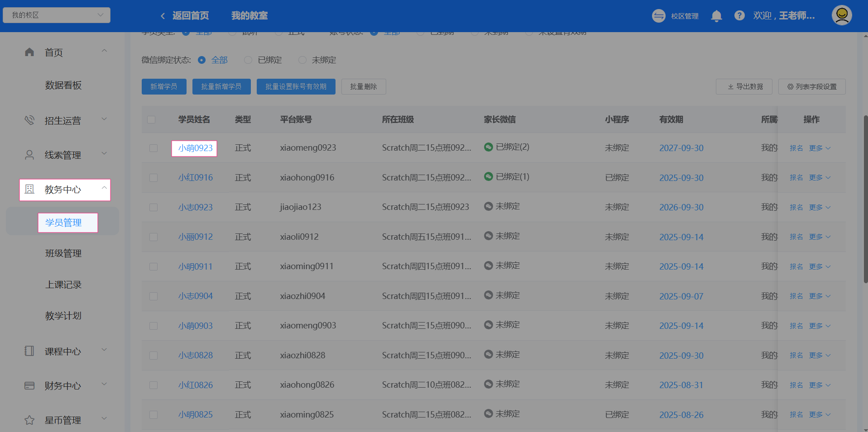Click the 财务中心 card icon

(29, 386)
